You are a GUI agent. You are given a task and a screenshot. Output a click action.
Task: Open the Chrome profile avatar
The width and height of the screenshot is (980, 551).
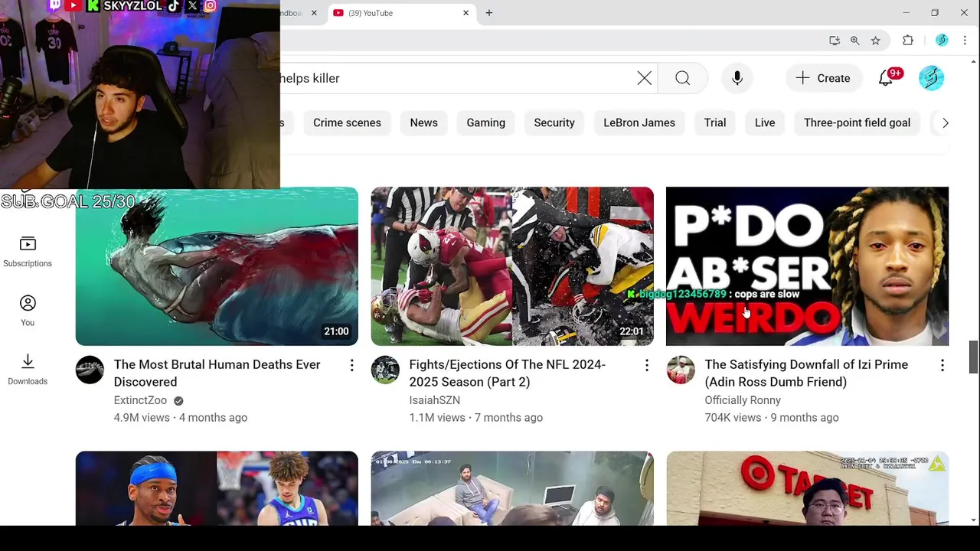point(942,41)
